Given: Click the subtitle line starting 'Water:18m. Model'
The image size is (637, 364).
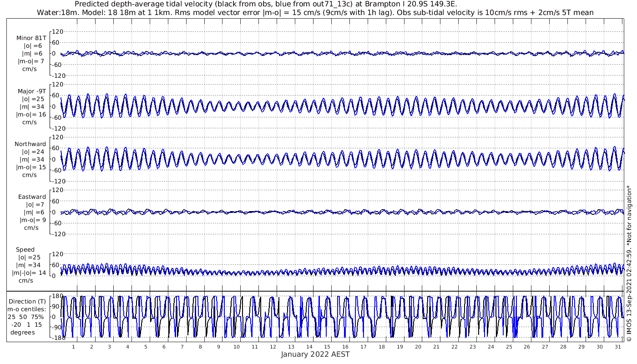Looking at the screenshot, I should 315,12.
